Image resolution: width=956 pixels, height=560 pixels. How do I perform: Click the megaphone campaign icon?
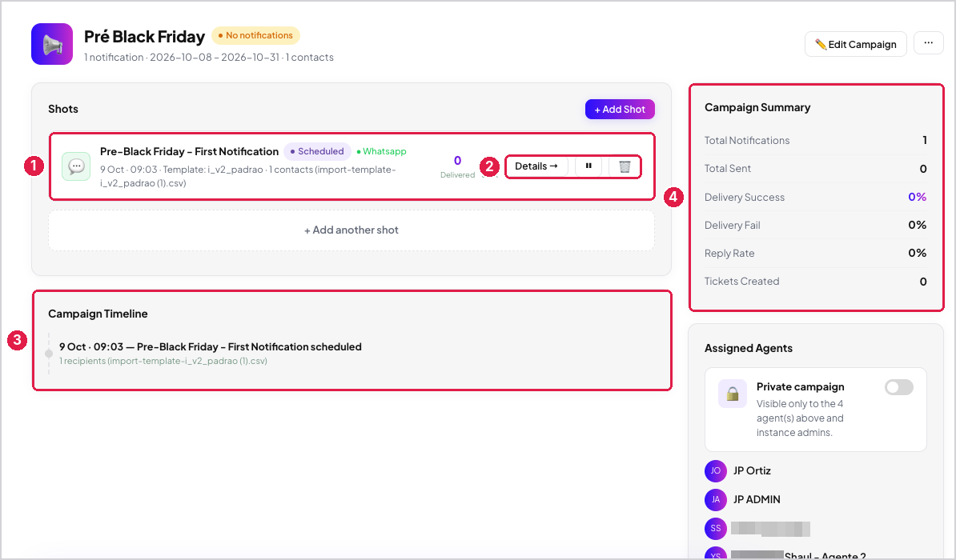[52, 44]
